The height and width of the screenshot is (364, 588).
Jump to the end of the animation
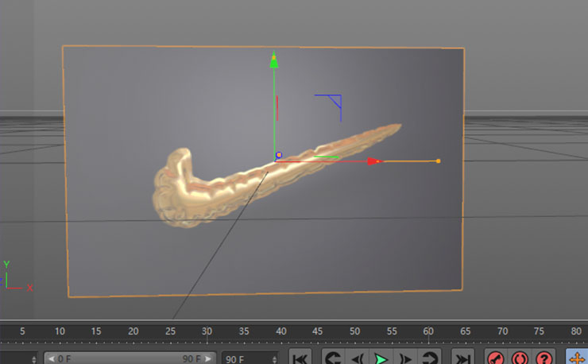pyautogui.click(x=462, y=358)
